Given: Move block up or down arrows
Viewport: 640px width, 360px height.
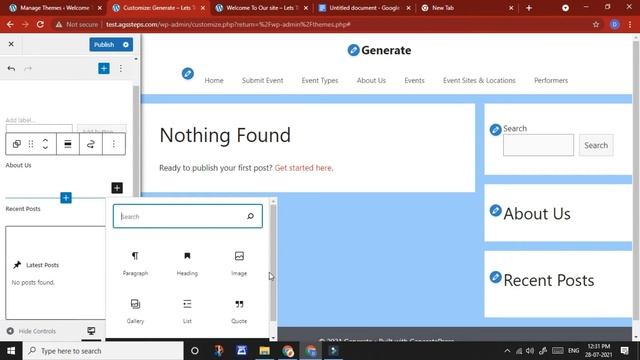Looking at the screenshot, I should point(45,144).
